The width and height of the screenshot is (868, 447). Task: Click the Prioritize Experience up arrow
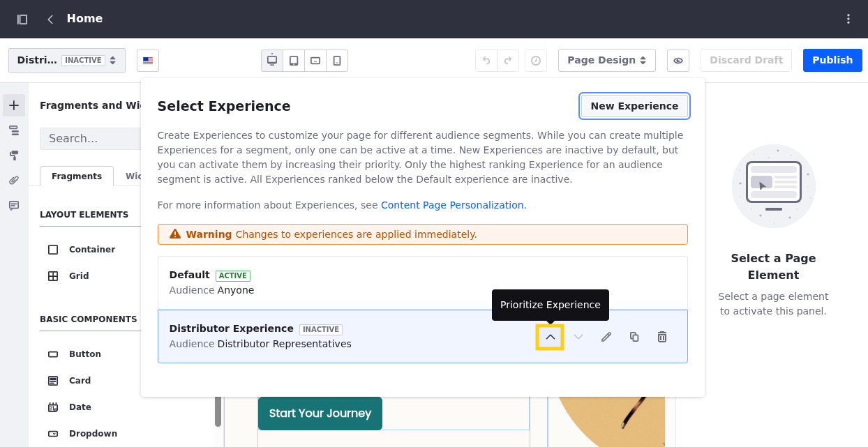click(550, 337)
